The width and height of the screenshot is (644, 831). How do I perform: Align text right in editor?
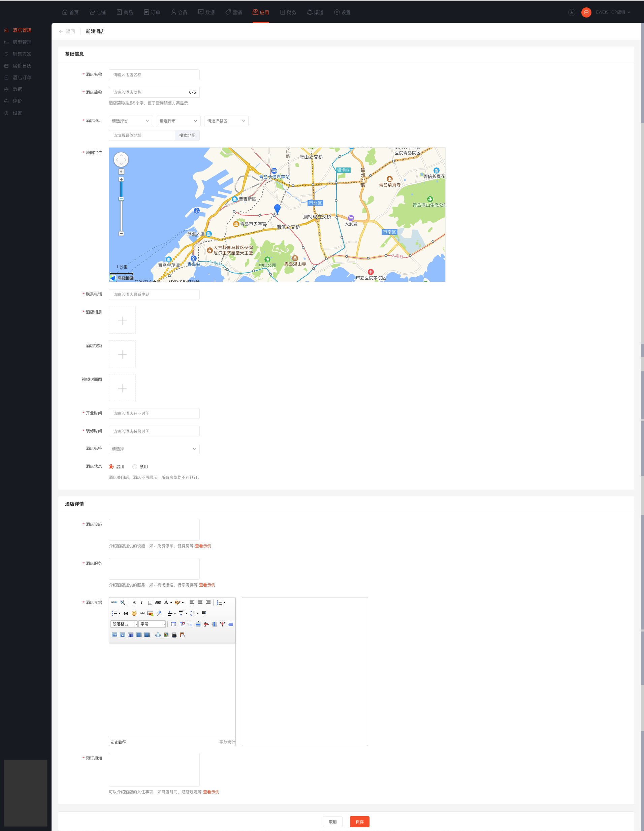[208, 602]
